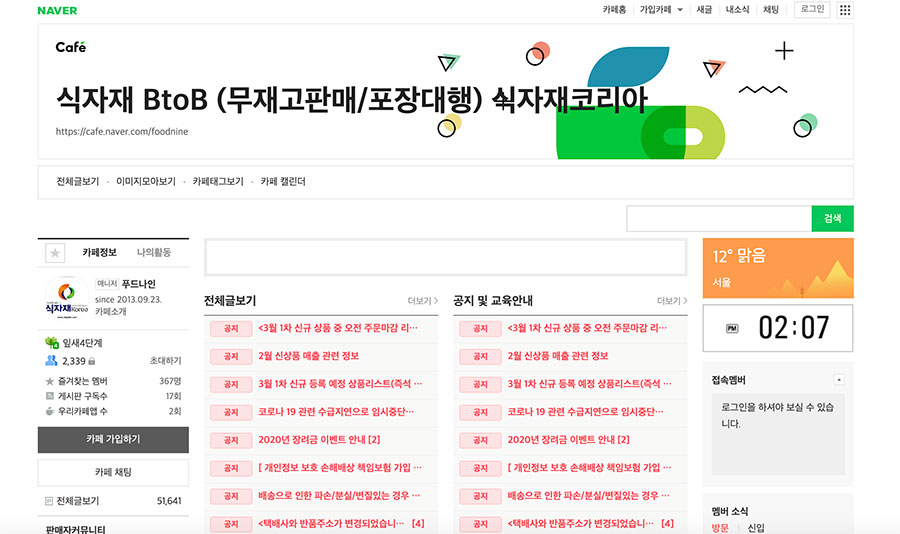Screen dimensions: 900x534
Task: Expand 더보기 for 공지 및 교육안내 section
Action: tap(672, 301)
